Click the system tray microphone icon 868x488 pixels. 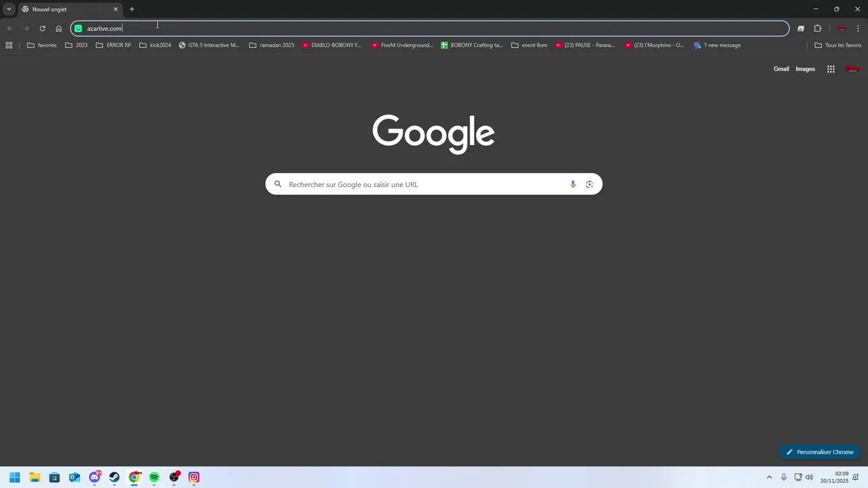click(784, 477)
